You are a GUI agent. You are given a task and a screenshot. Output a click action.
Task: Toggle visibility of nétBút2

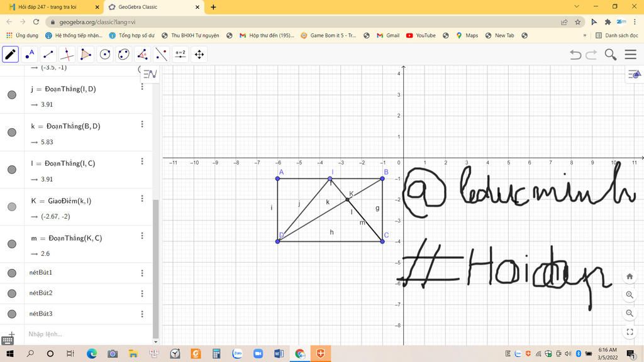pyautogui.click(x=12, y=293)
